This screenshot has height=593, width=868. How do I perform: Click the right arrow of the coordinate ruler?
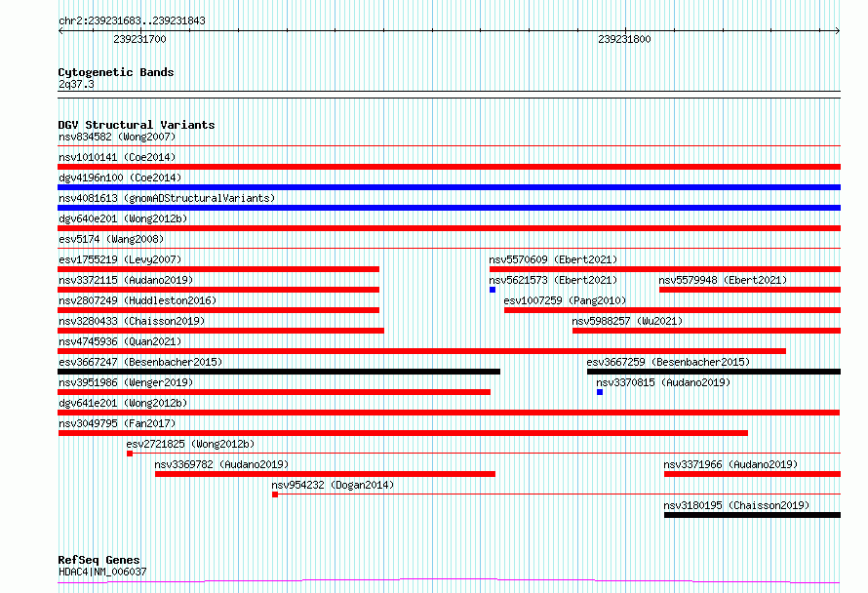tap(838, 30)
